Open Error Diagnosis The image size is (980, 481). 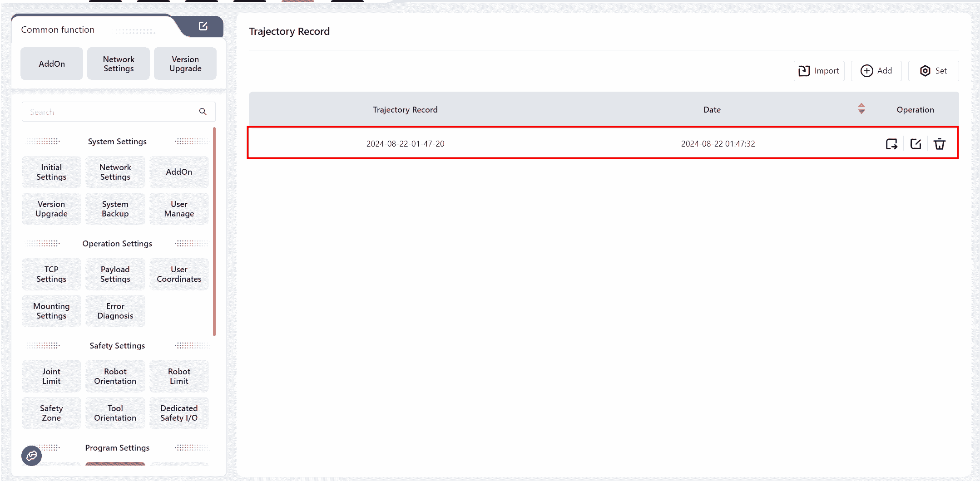point(115,311)
